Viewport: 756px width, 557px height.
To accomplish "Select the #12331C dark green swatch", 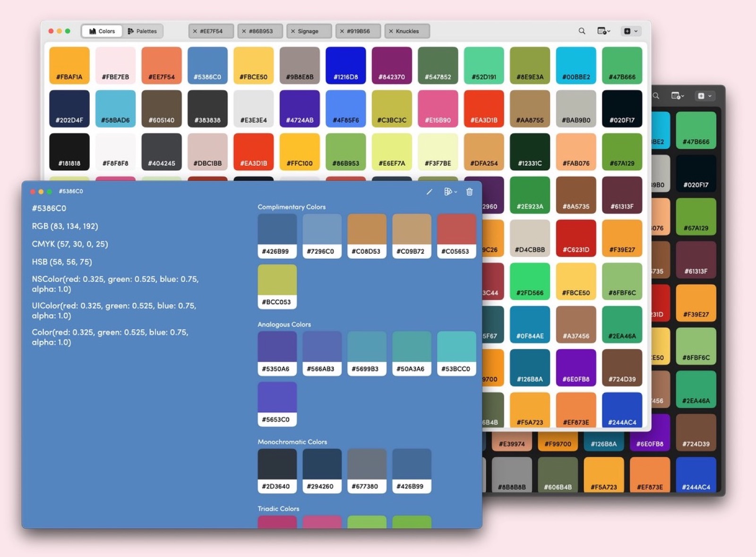I will (x=530, y=152).
